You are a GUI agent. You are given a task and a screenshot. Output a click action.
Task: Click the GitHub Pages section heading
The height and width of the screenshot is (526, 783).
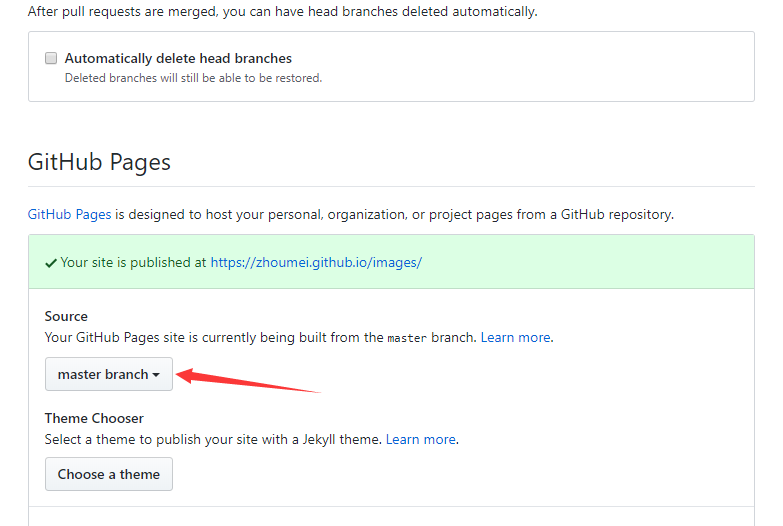click(99, 162)
